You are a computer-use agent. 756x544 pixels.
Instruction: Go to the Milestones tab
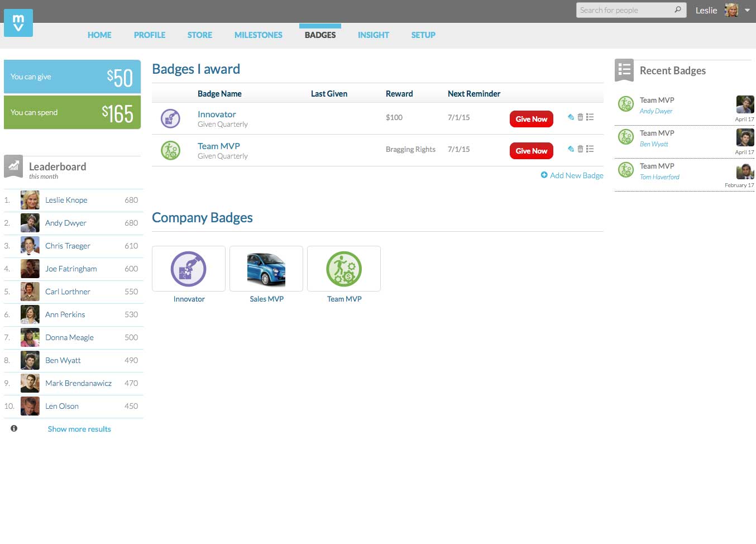click(258, 35)
